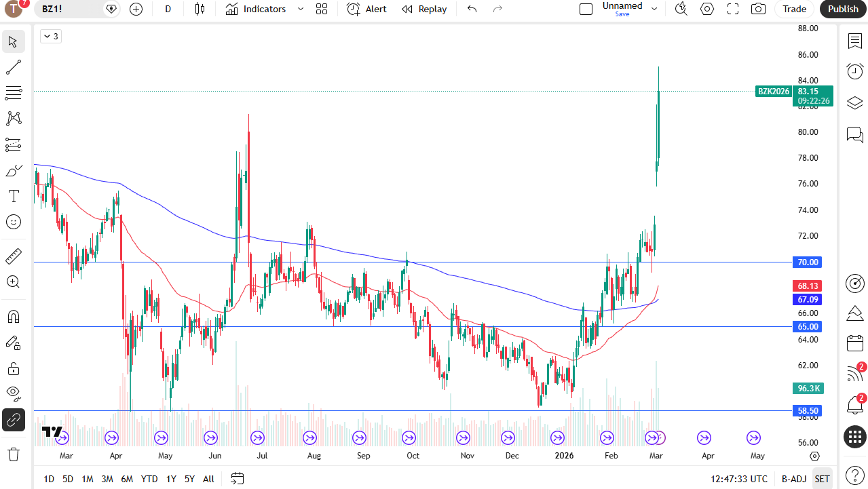Take a chart snapshot with camera icon
The image size is (868, 489).
pyautogui.click(x=759, y=9)
